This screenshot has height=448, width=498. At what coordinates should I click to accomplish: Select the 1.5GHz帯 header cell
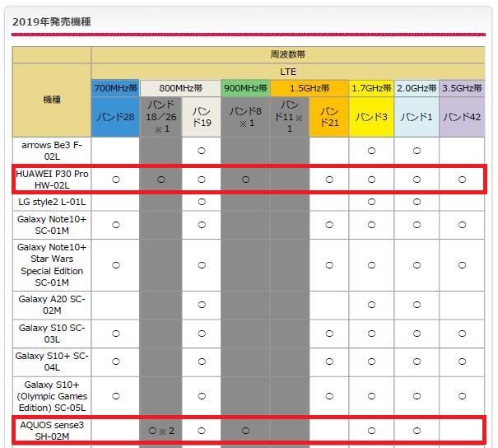tap(310, 88)
